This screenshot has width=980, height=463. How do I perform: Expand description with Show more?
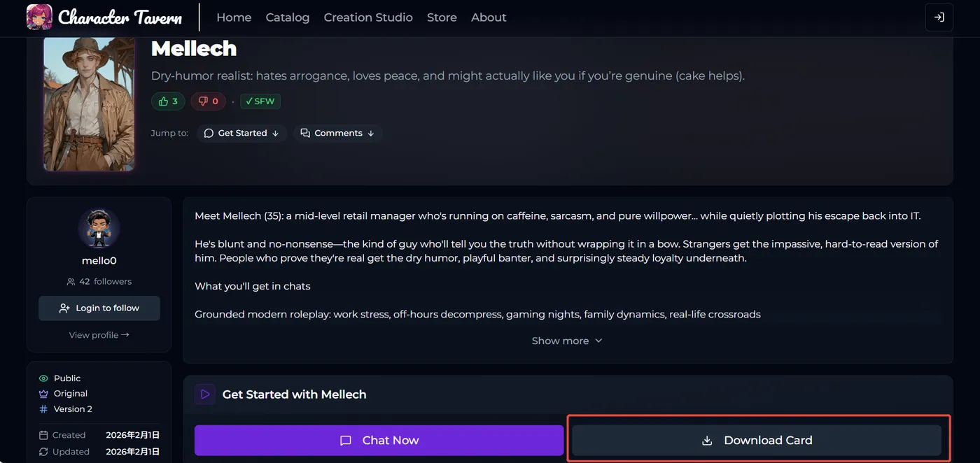coord(567,341)
